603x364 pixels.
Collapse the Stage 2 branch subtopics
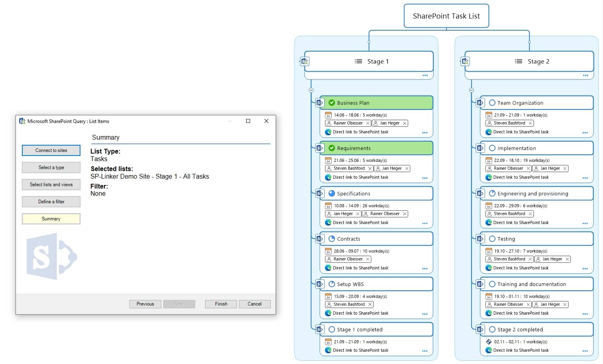pyautogui.click(x=472, y=90)
